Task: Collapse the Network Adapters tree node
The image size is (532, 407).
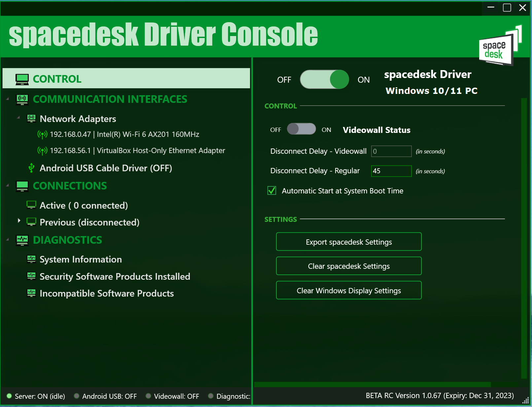Action: pyautogui.click(x=18, y=117)
